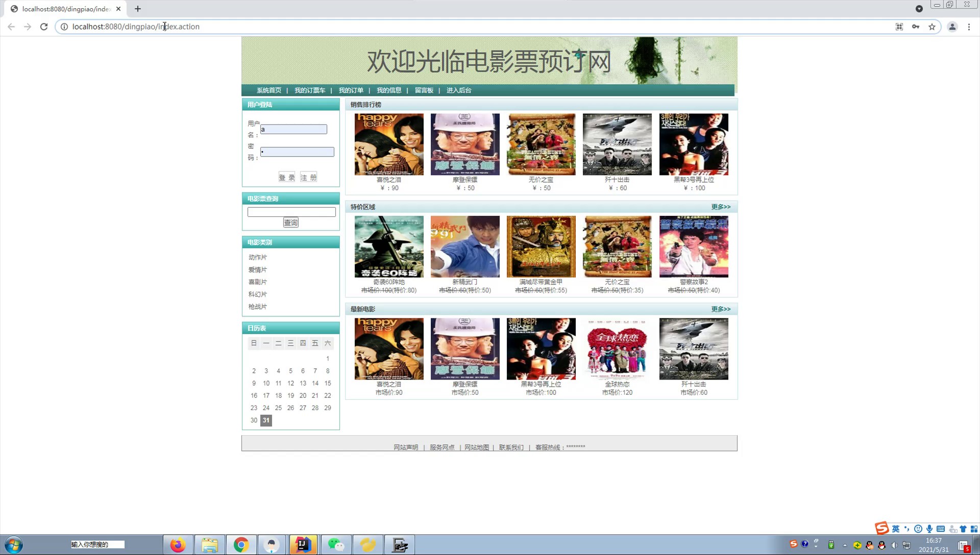Go back with the browser back arrow

click(11, 27)
